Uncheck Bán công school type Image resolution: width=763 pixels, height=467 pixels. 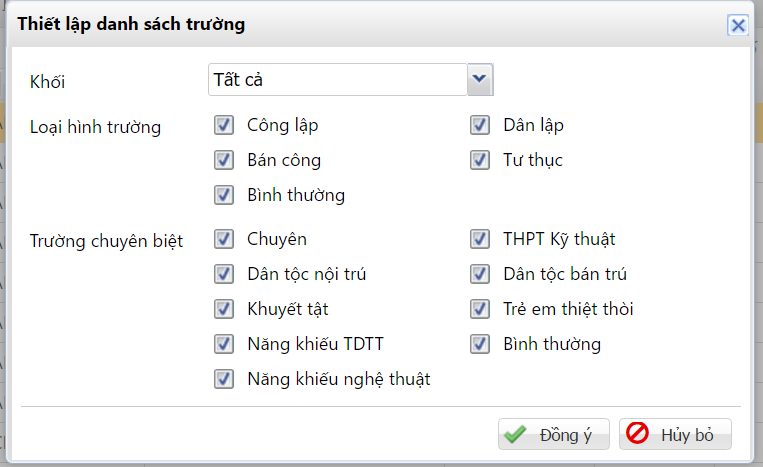click(224, 160)
